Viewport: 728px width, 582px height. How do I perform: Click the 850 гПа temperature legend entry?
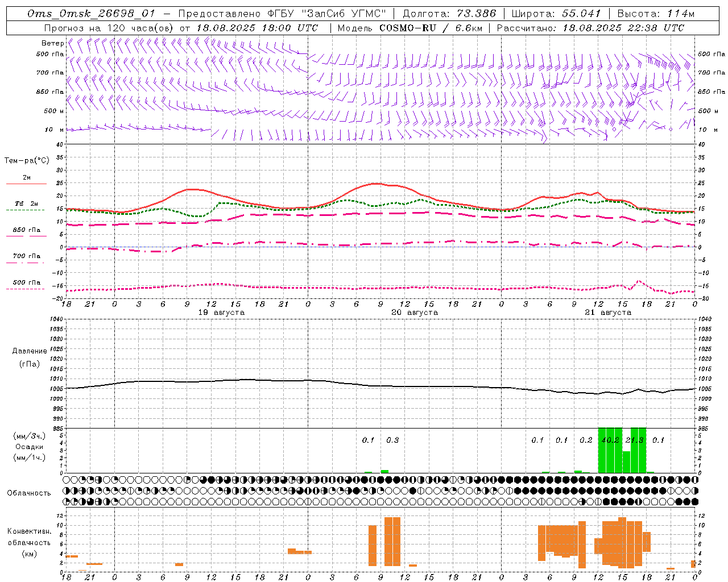26,231
